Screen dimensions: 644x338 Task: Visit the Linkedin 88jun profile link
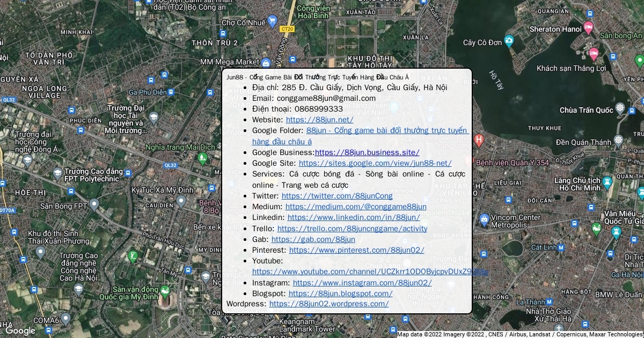pyautogui.click(x=353, y=217)
